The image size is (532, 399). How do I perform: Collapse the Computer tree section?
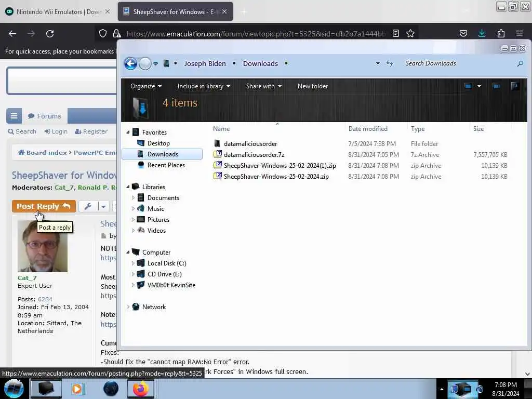pos(128,252)
